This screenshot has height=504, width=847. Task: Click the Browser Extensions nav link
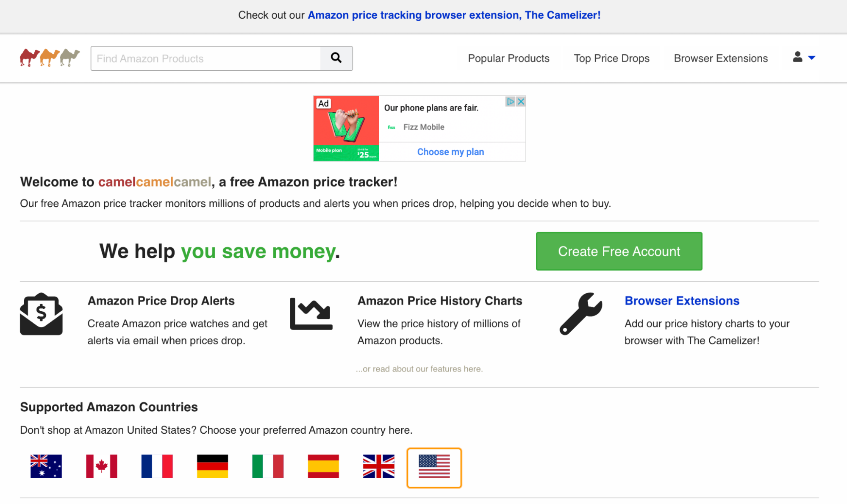[721, 58]
